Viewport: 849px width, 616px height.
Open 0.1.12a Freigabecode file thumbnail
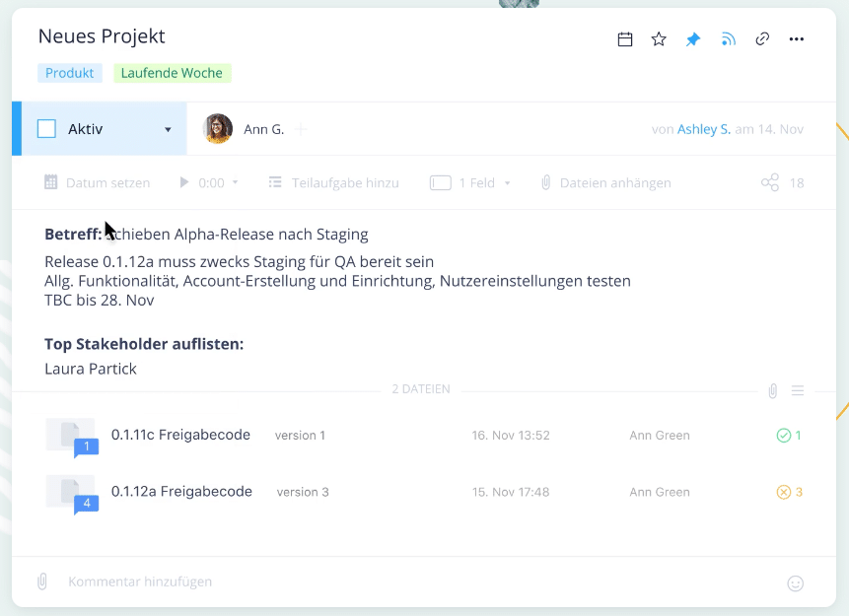point(70,492)
